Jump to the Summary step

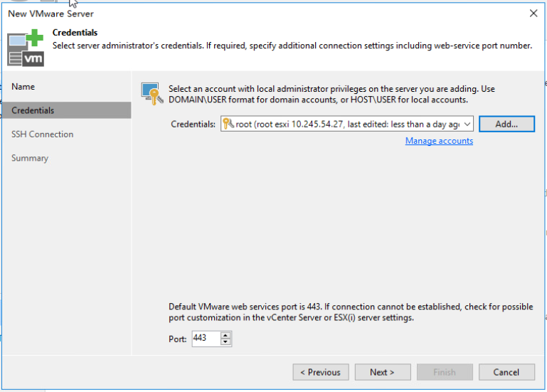click(x=30, y=158)
